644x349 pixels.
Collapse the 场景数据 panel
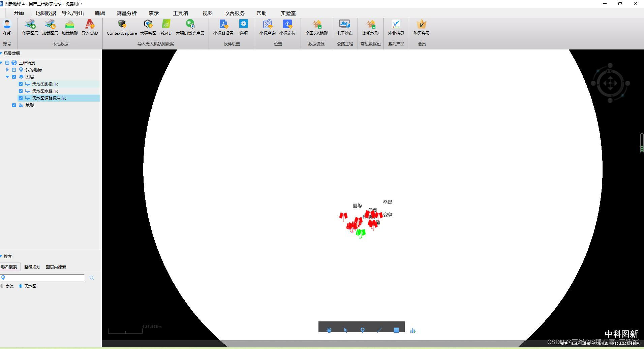pyautogui.click(x=1, y=53)
